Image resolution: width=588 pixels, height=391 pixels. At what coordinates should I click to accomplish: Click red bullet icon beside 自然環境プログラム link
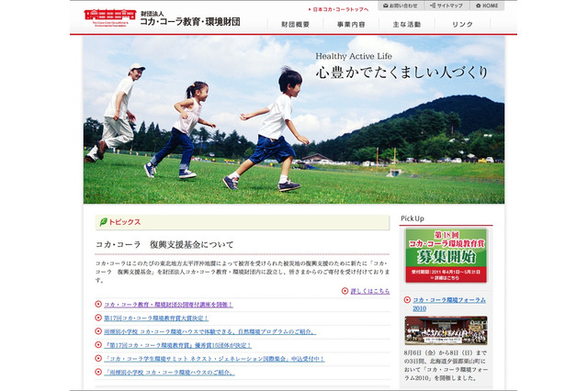click(98, 331)
